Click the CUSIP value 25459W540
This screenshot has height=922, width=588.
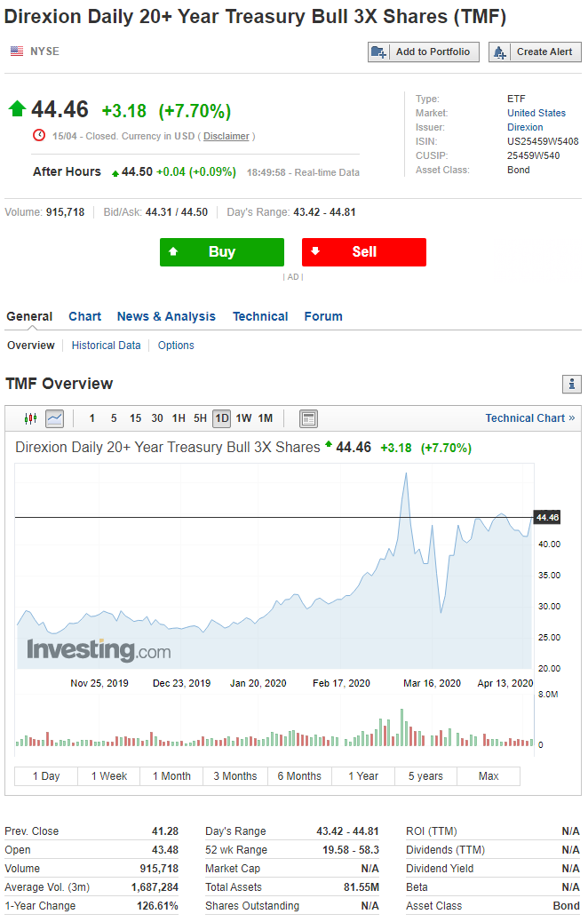533,155
